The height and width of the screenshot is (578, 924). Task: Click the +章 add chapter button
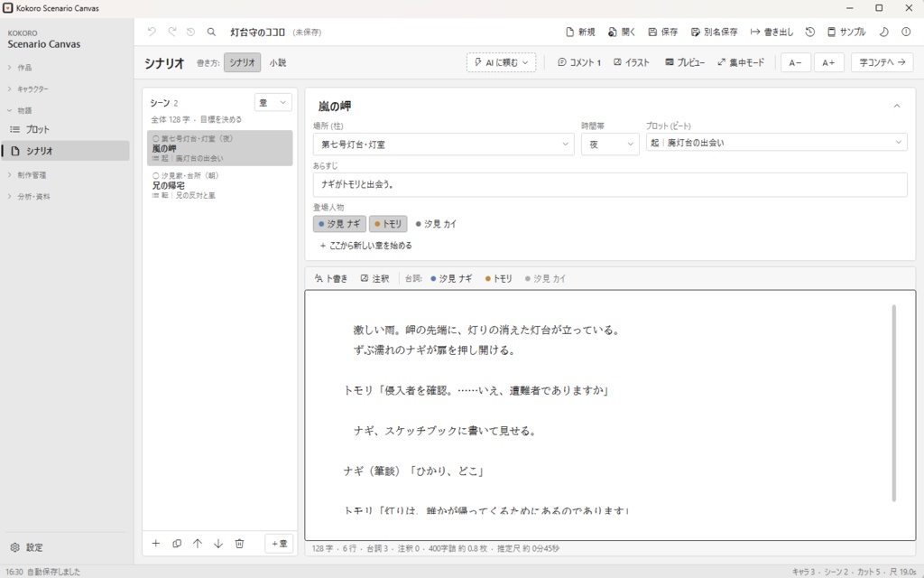point(280,543)
